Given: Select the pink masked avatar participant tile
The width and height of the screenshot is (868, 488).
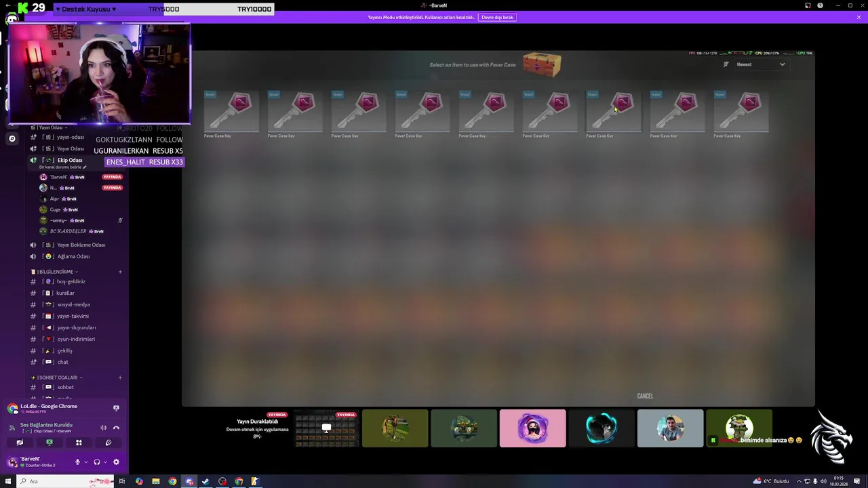Looking at the screenshot, I should 532,428.
